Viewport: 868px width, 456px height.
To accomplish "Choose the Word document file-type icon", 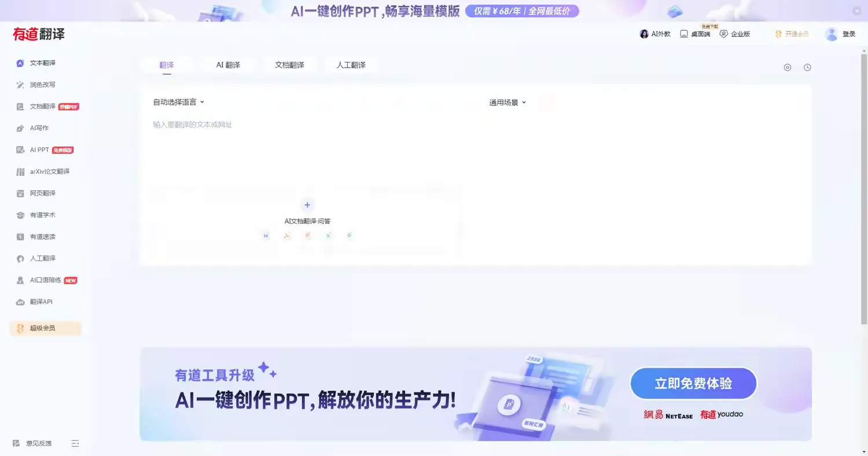I will coord(266,236).
